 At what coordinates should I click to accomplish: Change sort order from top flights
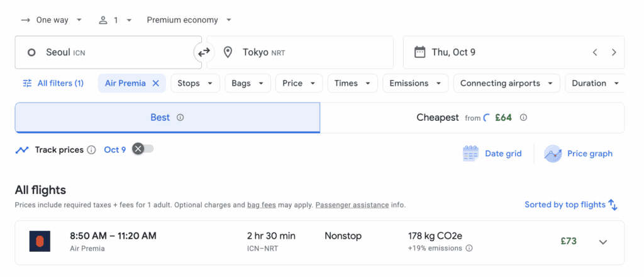click(x=571, y=205)
